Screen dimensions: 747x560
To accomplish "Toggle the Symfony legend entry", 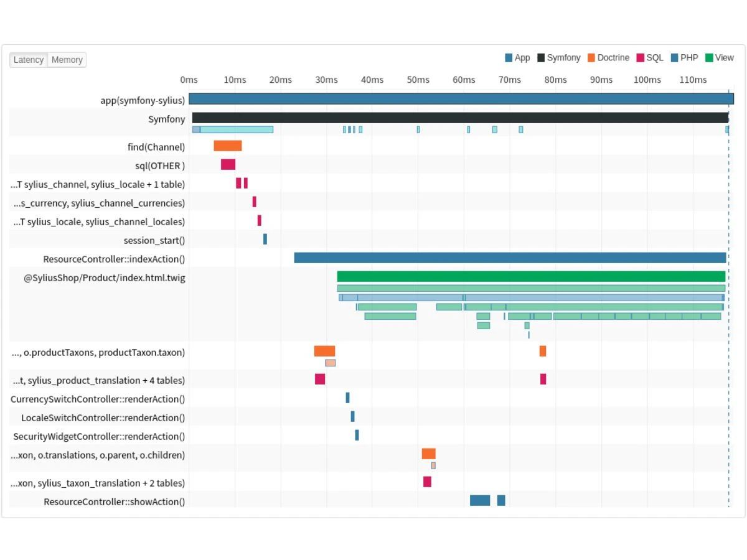I will (558, 58).
